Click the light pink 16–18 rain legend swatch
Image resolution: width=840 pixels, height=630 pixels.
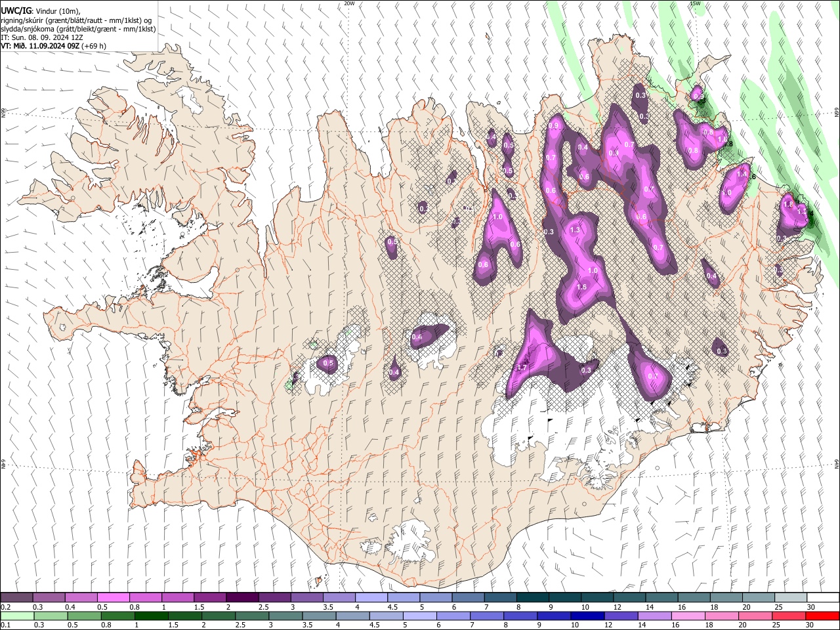[688, 616]
